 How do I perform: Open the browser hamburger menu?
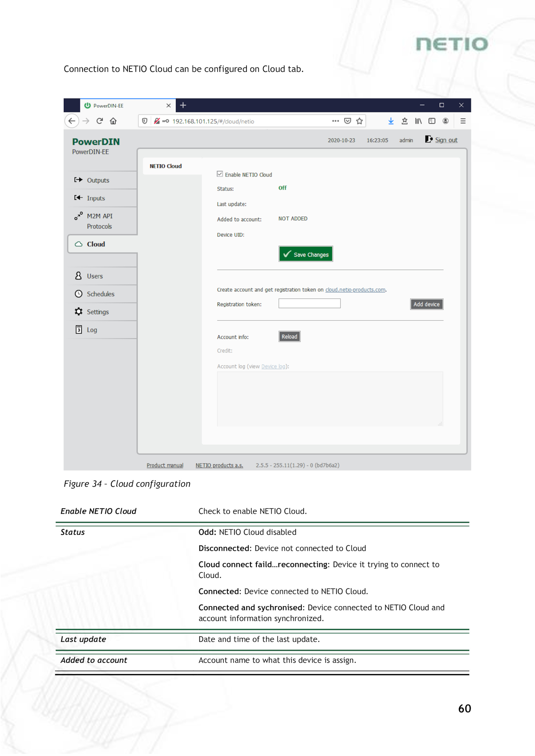pos(463,121)
